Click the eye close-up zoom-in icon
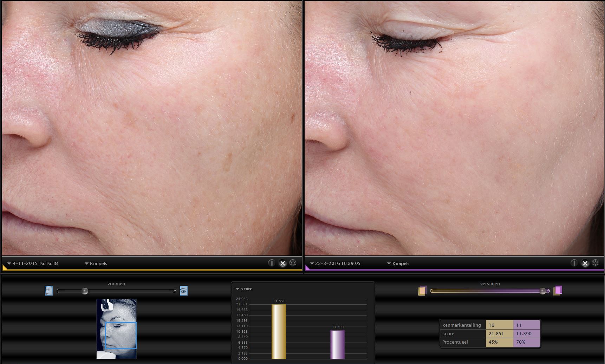The image size is (605, 364). point(184,291)
